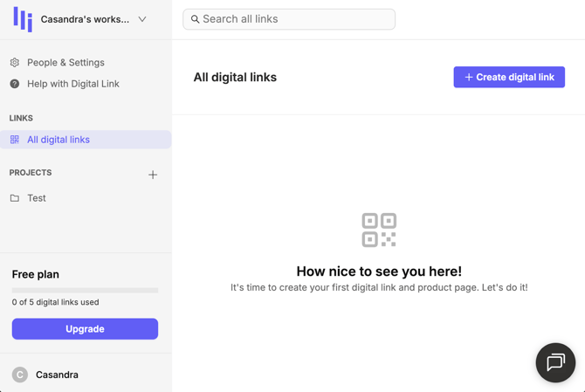Open People & Settings page
This screenshot has height=392, width=585.
coord(65,63)
